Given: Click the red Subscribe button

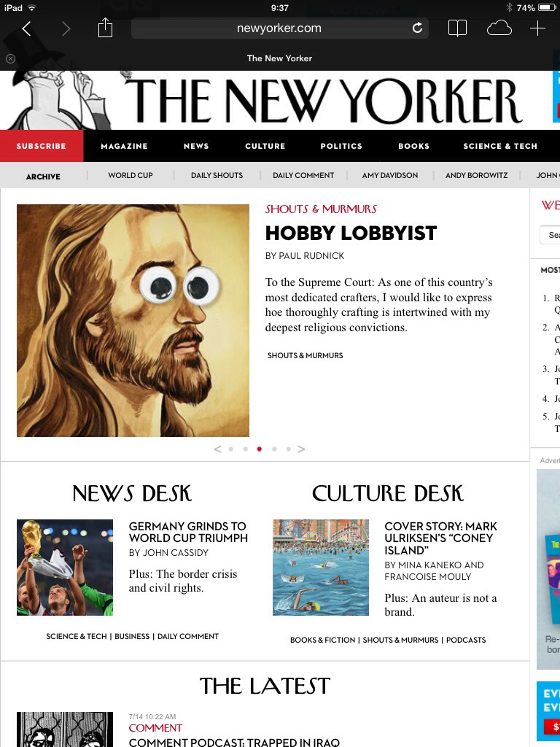Looking at the screenshot, I should (42, 146).
